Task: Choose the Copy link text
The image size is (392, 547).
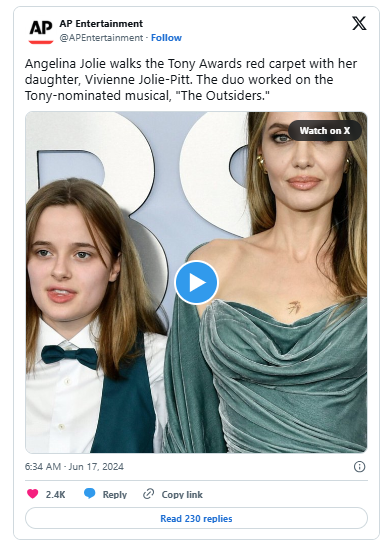Action: [x=182, y=495]
